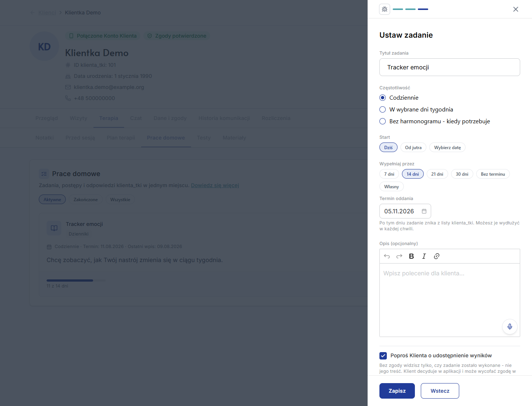
Task: Undo last edit in description editor
Action: (x=387, y=256)
